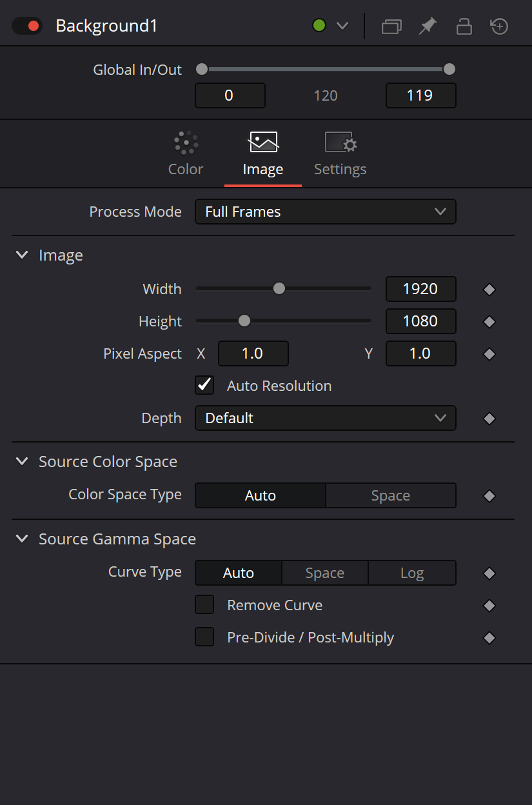The height and width of the screenshot is (805, 532).
Task: Click the Width slider handle
Action: [x=279, y=288]
